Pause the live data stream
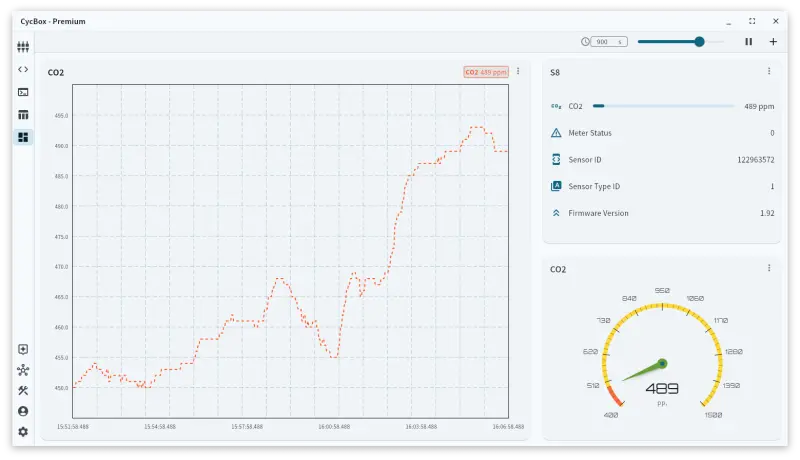 (x=748, y=42)
